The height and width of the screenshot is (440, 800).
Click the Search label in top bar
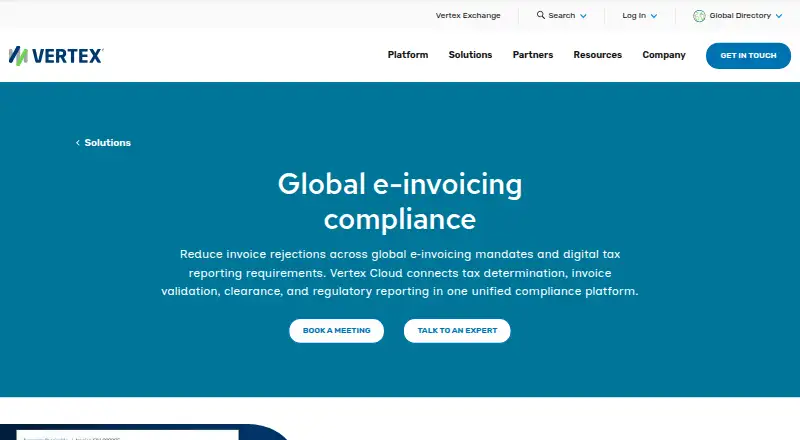562,15
